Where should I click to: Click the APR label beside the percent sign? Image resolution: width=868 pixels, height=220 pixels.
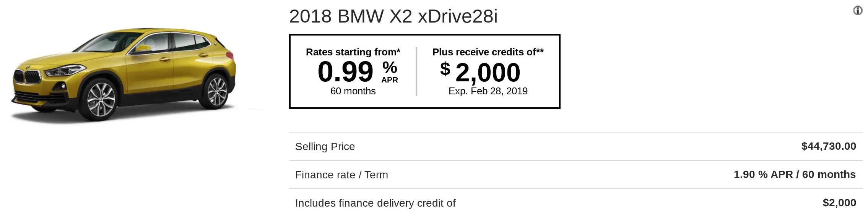(x=390, y=80)
